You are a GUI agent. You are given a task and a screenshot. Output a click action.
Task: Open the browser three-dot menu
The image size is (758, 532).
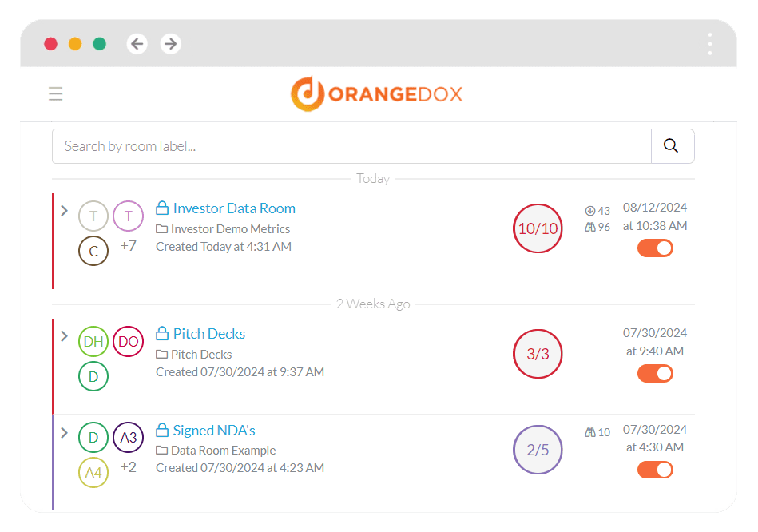[709, 44]
